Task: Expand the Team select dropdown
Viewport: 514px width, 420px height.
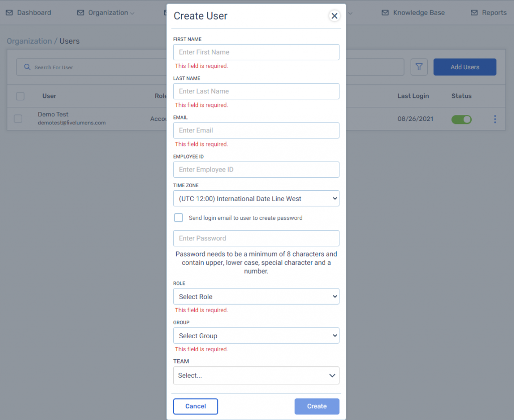Action: coord(256,375)
